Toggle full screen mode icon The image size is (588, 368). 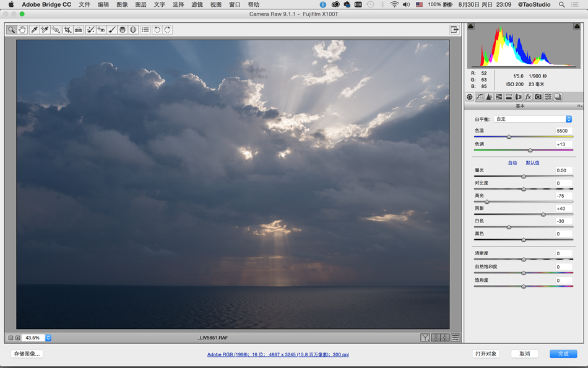454,30
